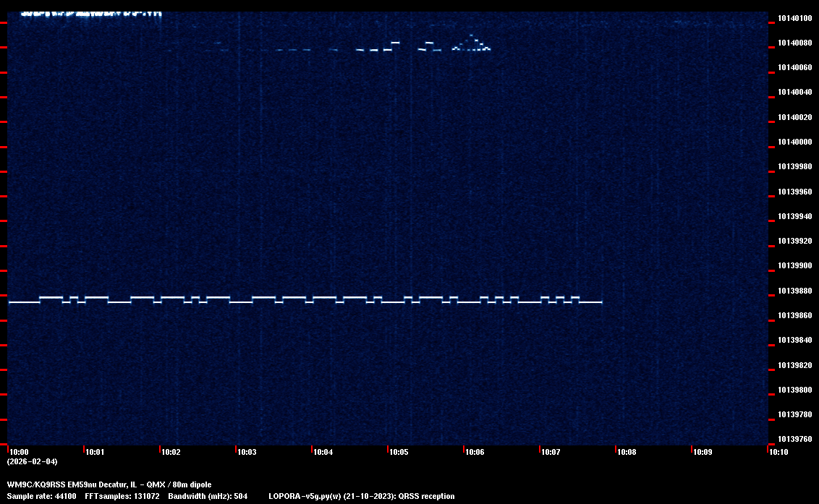
Task: Select the 10:10 time marker
Action: pos(778,453)
